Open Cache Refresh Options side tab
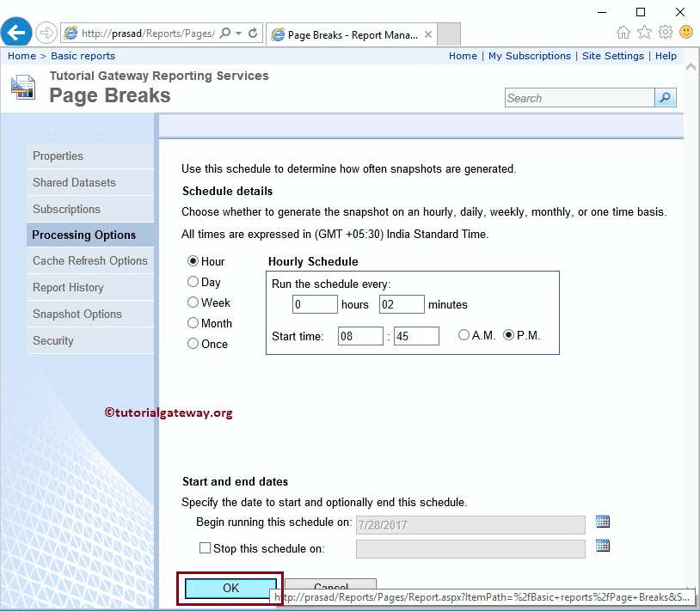Viewport: 700px width, 611px height. [90, 261]
